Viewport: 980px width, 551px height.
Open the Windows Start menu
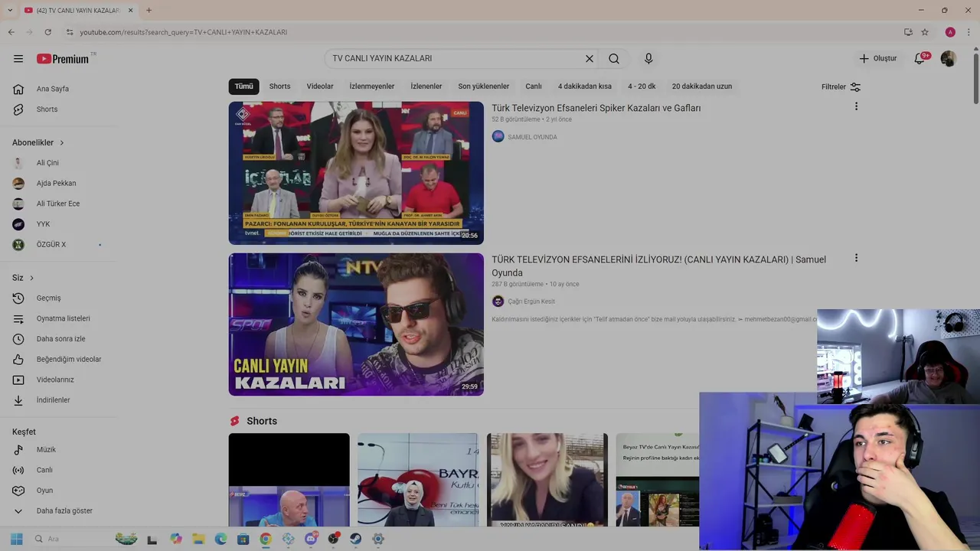[x=17, y=539]
